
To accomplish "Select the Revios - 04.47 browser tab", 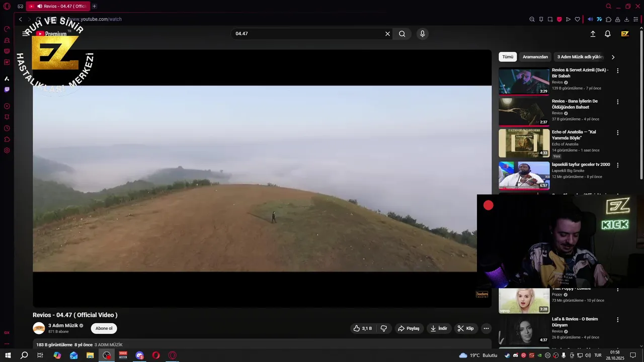I will tap(57, 6).
